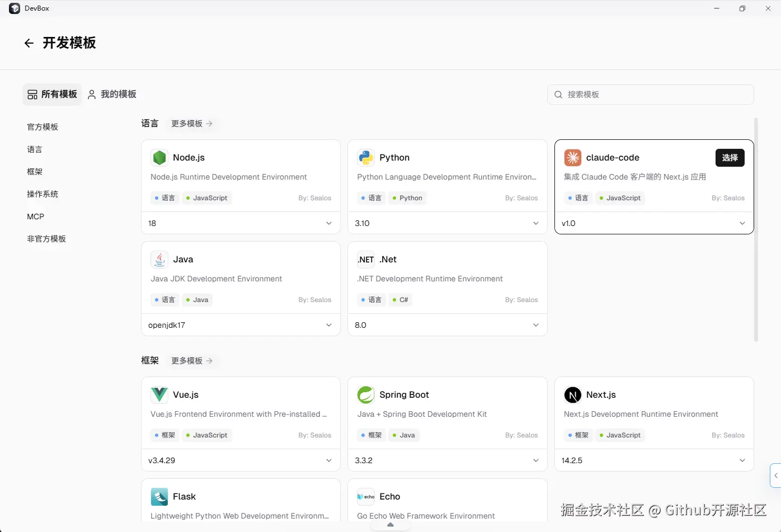Open Node.js version 18 dropdown

(241, 223)
